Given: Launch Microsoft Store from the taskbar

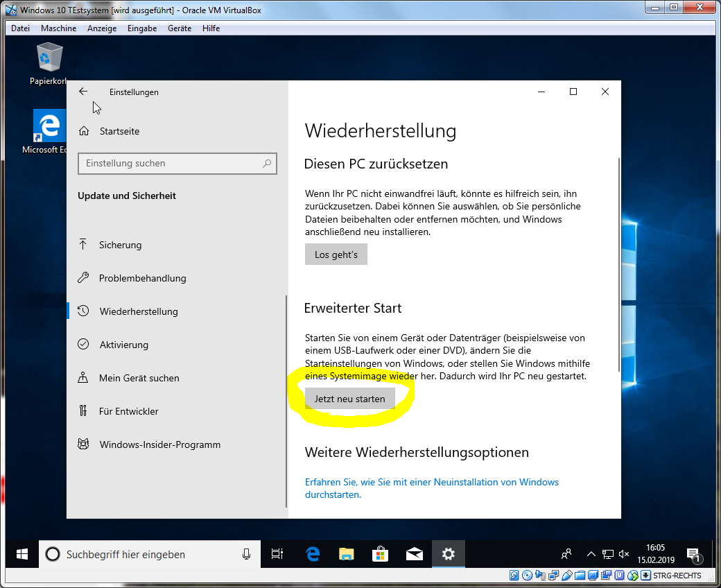Looking at the screenshot, I should pyautogui.click(x=380, y=554).
